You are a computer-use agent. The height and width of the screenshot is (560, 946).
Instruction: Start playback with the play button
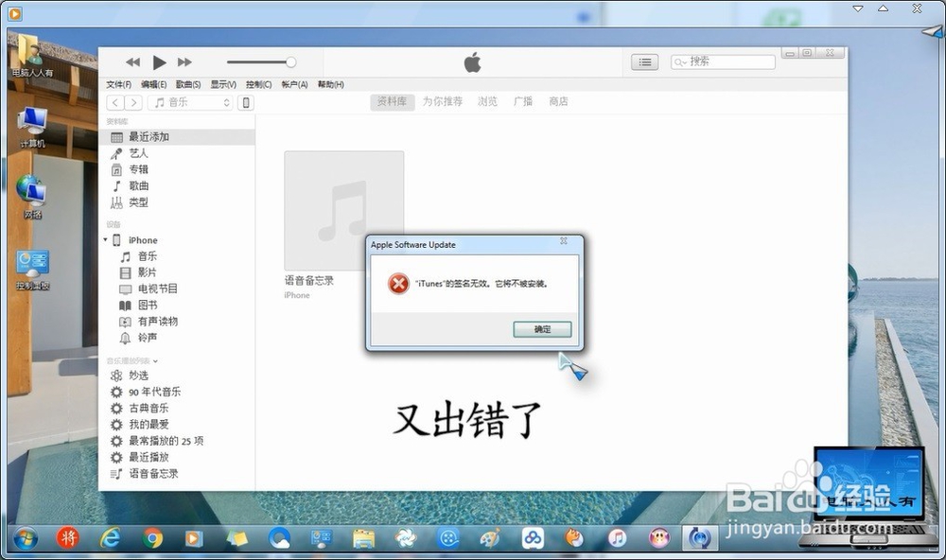click(159, 62)
